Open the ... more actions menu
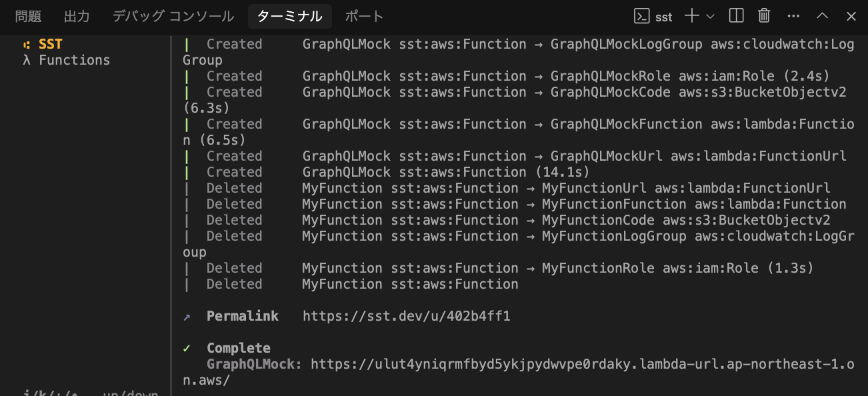The height and width of the screenshot is (396, 868). [793, 15]
